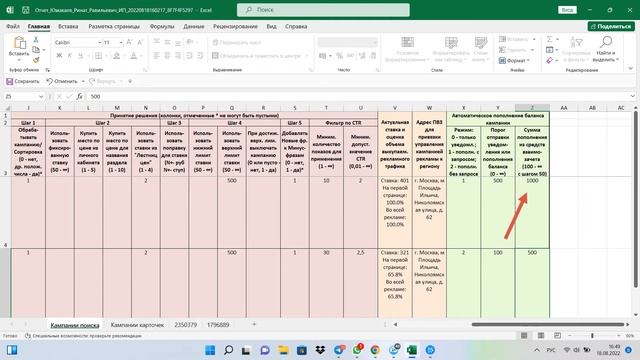Switch to the Данные tab
The width and height of the screenshot is (640, 360).
point(193,26)
